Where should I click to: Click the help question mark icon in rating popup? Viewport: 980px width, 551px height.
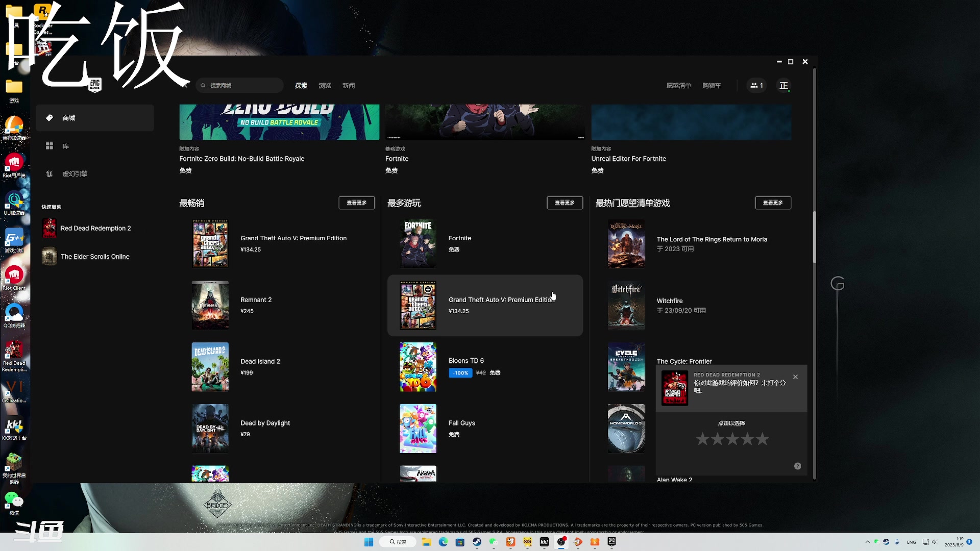[797, 466]
